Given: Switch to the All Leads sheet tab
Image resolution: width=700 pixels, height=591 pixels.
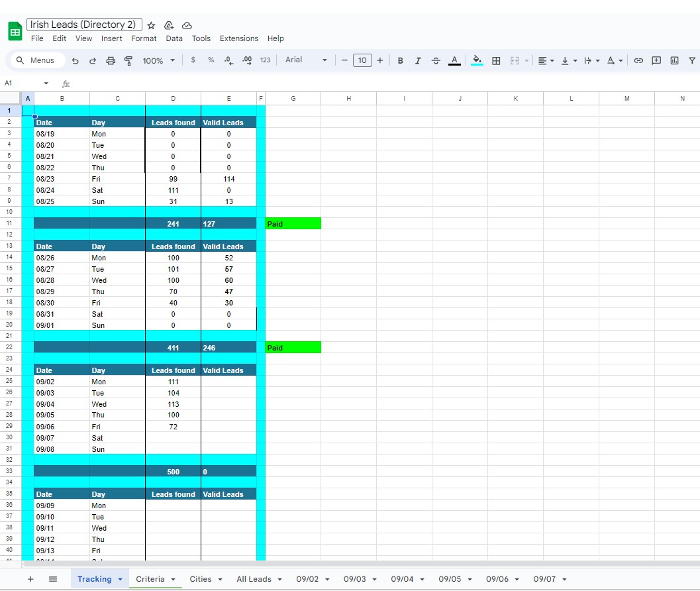Looking at the screenshot, I should 254,579.
